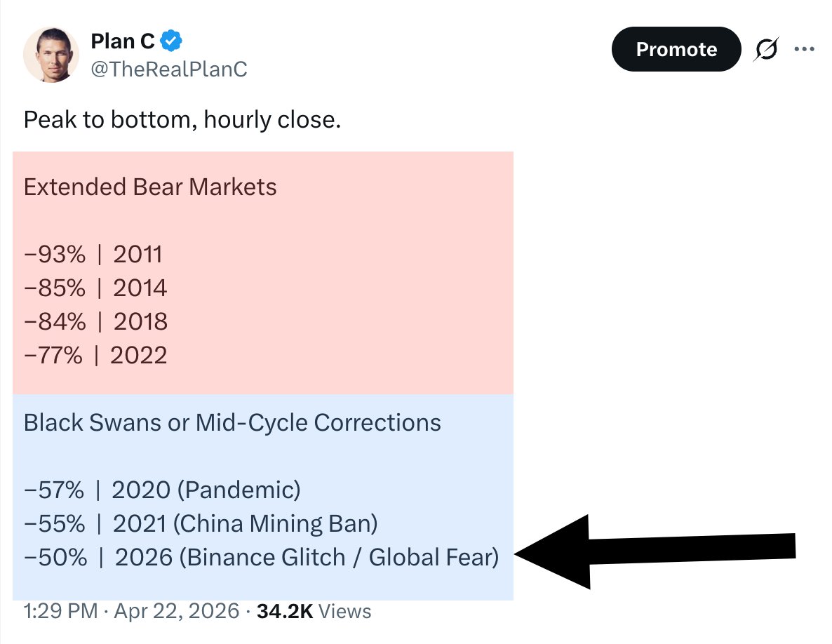Open the Plan C display name
The height and width of the screenshot is (644, 832).
123,41
